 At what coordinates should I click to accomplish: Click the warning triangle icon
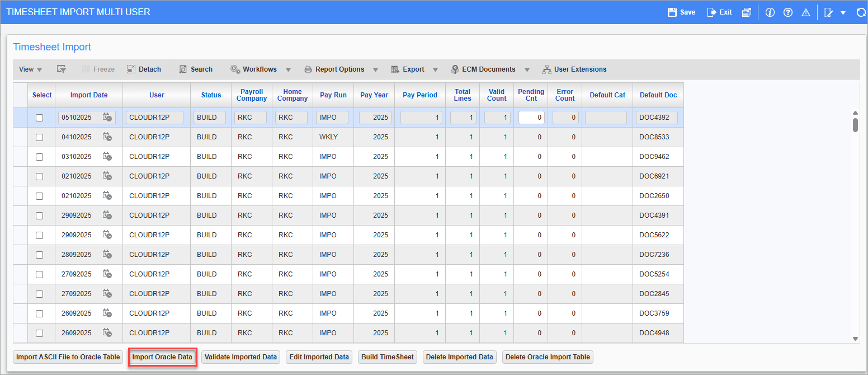pos(806,12)
